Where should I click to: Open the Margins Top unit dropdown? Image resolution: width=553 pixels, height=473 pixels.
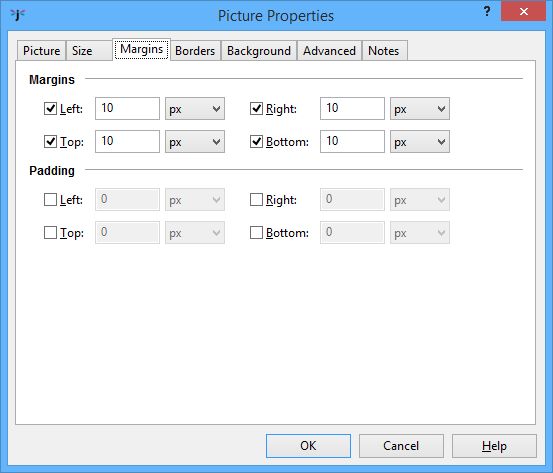point(195,142)
